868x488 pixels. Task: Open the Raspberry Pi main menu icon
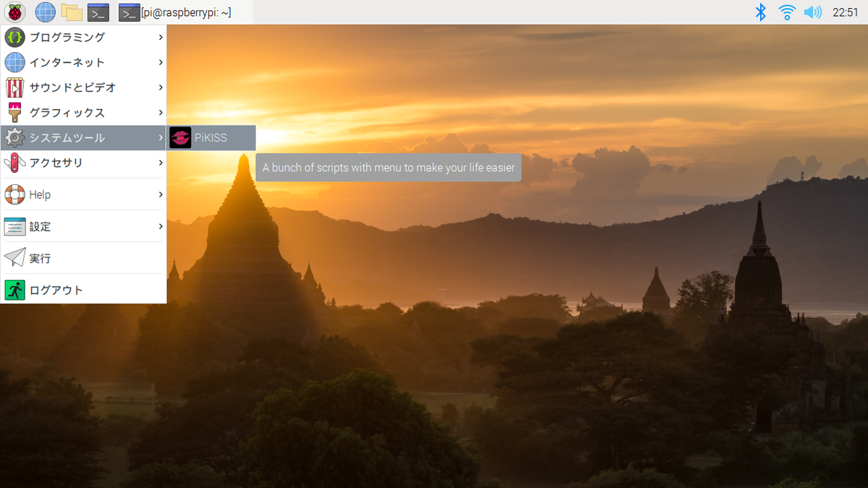pos(14,12)
